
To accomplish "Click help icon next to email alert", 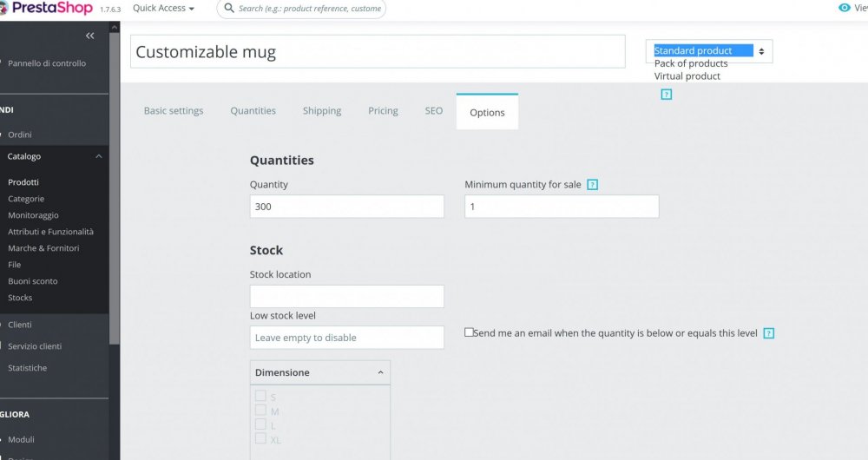I will 768,333.
